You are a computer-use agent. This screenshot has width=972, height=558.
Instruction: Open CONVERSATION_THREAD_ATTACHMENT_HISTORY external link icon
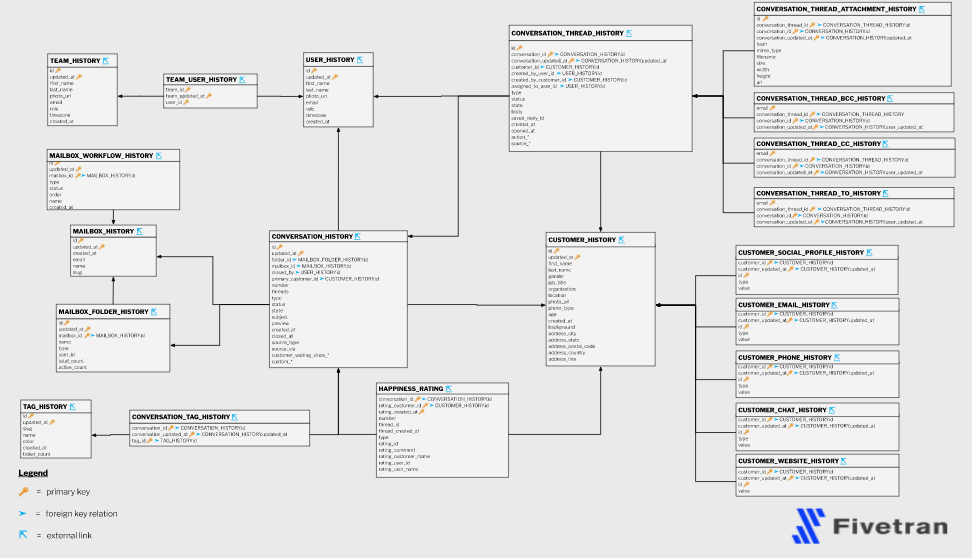tap(921, 9)
